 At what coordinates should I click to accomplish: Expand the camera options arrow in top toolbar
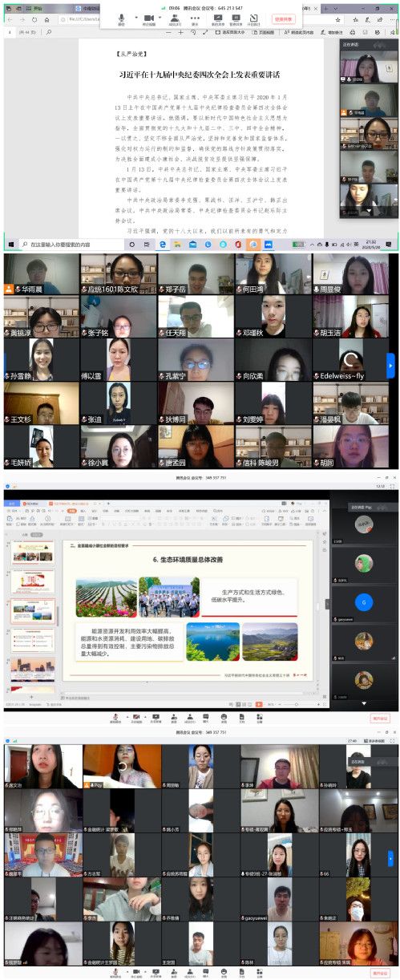point(160,18)
